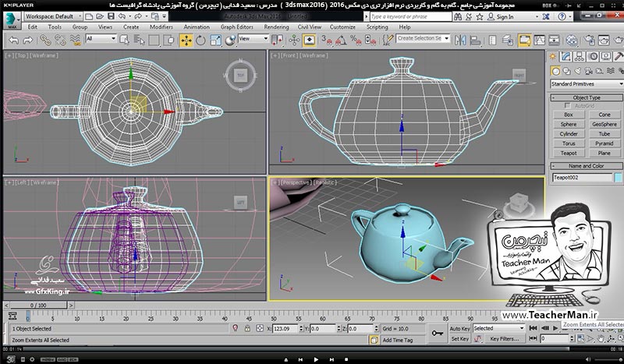Open the Key Filters dialog button
624x364 pixels.
tap(504, 339)
